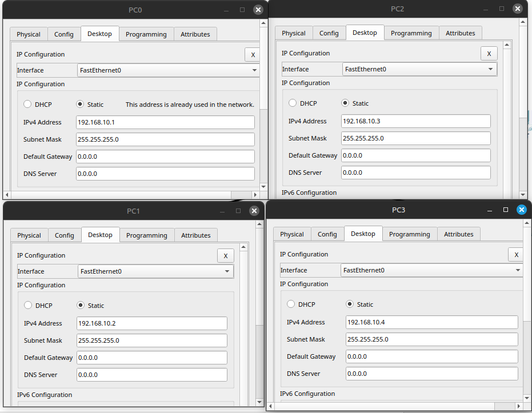Open Programming tab in PC0 window
Image resolution: width=532 pixels, height=413 pixels.
(146, 34)
